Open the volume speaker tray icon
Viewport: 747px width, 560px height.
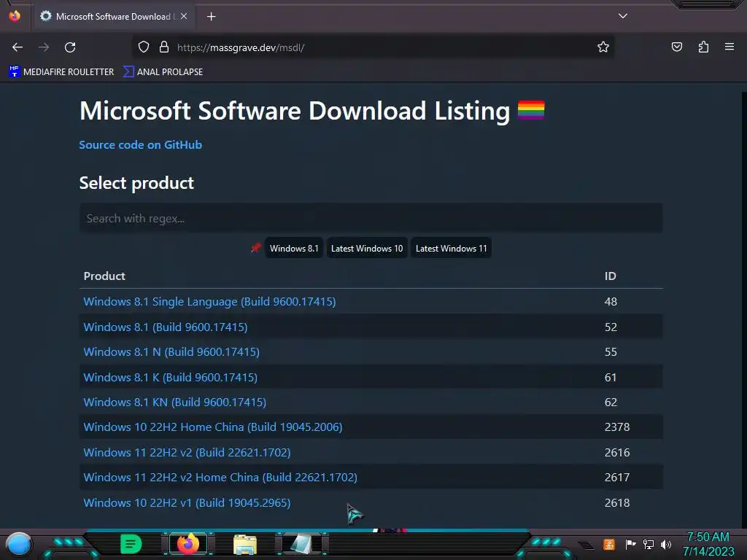click(666, 544)
